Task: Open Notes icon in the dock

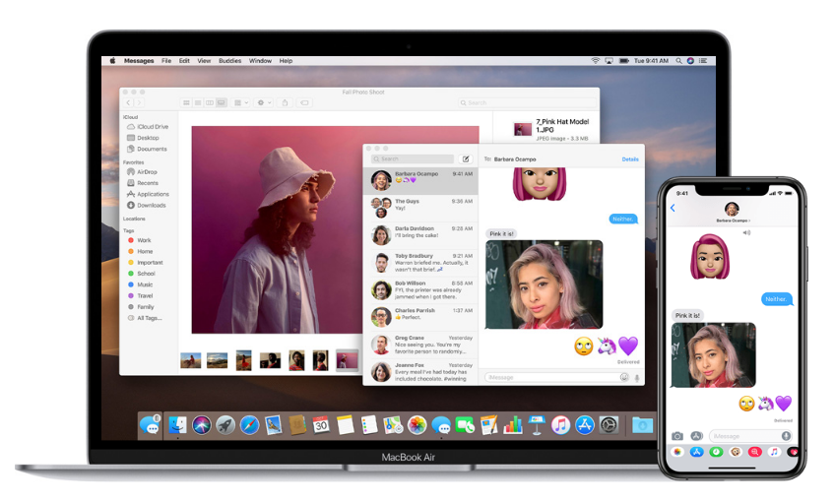Action: tap(346, 425)
